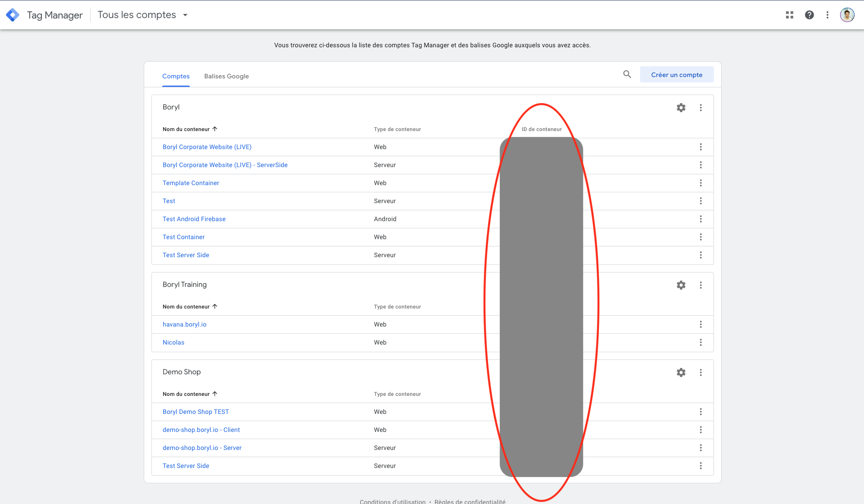The width and height of the screenshot is (864, 504).
Task: Open settings for the Demo Shop account
Action: pos(681,372)
